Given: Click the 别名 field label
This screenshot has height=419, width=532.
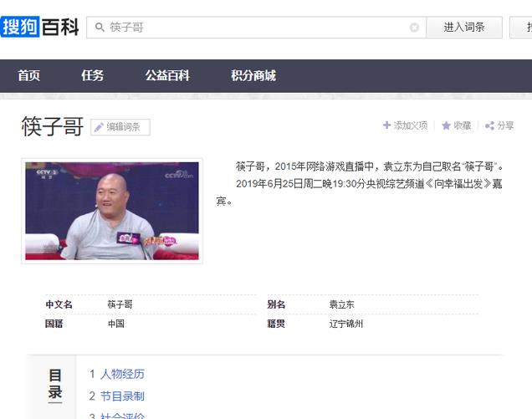Looking at the screenshot, I should pyautogui.click(x=276, y=304).
